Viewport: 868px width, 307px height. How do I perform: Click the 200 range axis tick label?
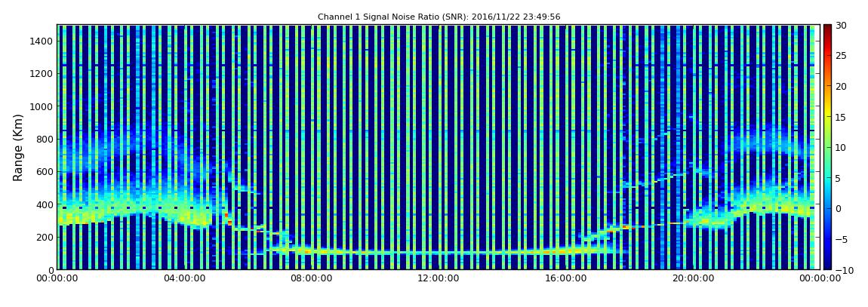click(45, 237)
